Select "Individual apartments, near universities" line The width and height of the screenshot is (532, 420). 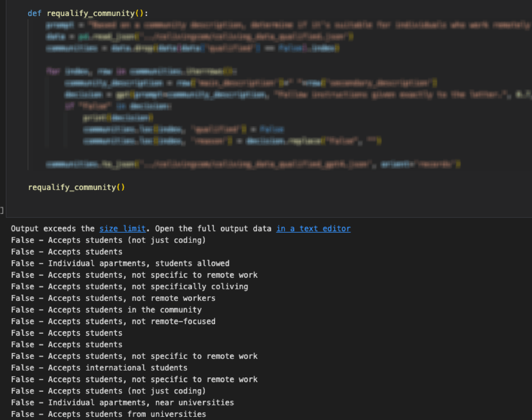pos(122,402)
